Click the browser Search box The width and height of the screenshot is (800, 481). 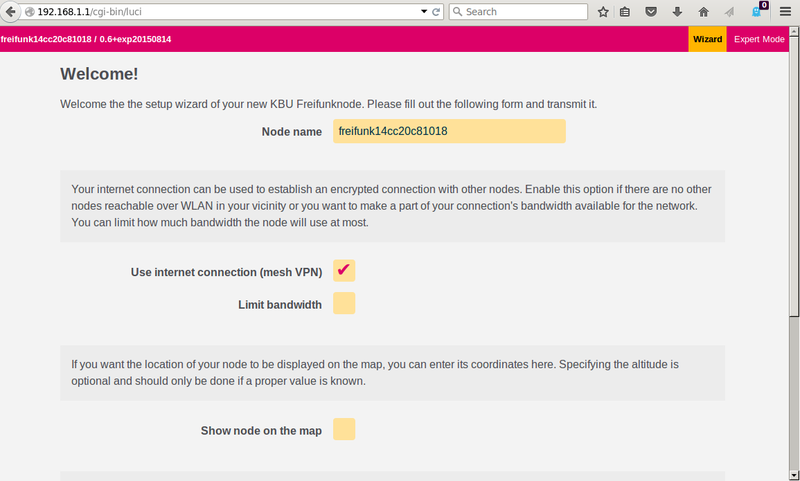click(x=518, y=12)
